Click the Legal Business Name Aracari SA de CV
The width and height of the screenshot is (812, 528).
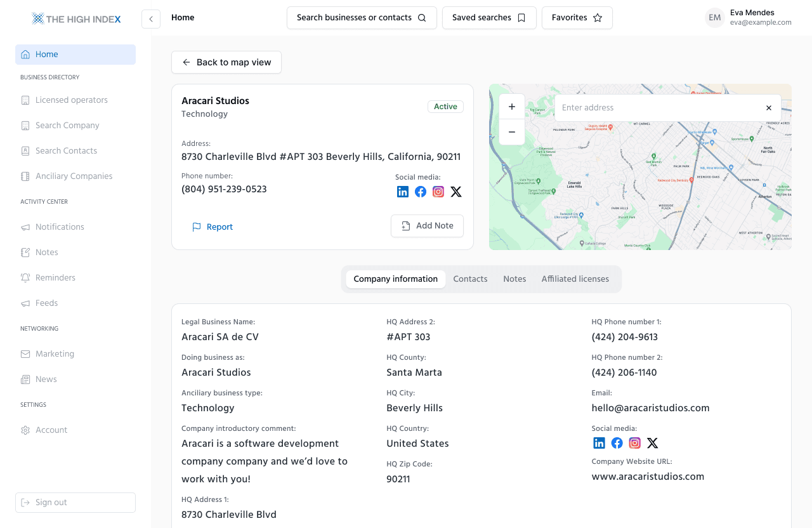coord(220,337)
